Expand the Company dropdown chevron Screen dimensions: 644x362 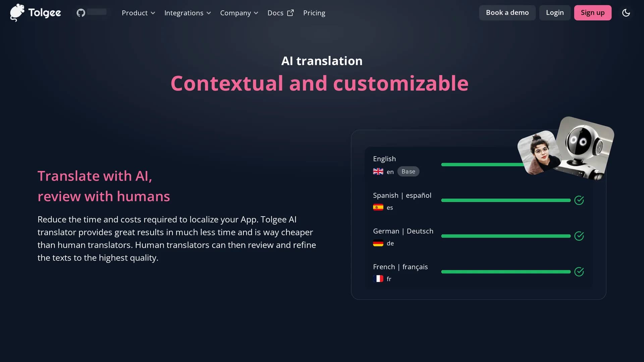click(x=256, y=13)
